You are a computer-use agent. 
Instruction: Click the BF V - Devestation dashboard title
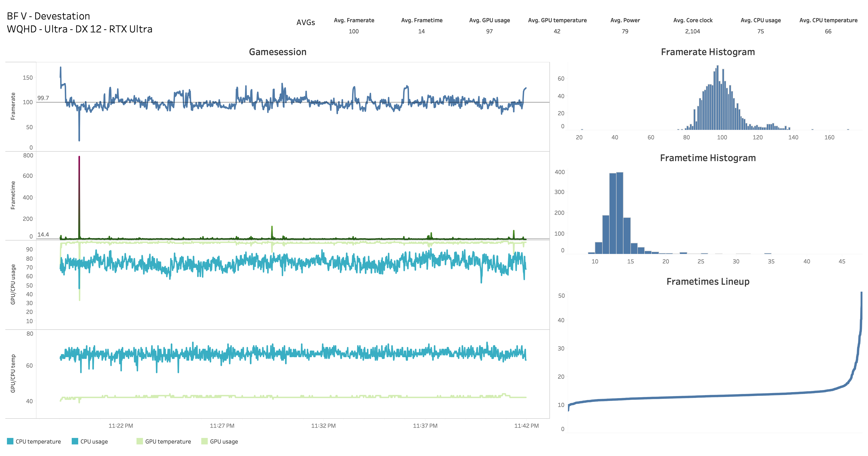tap(49, 16)
